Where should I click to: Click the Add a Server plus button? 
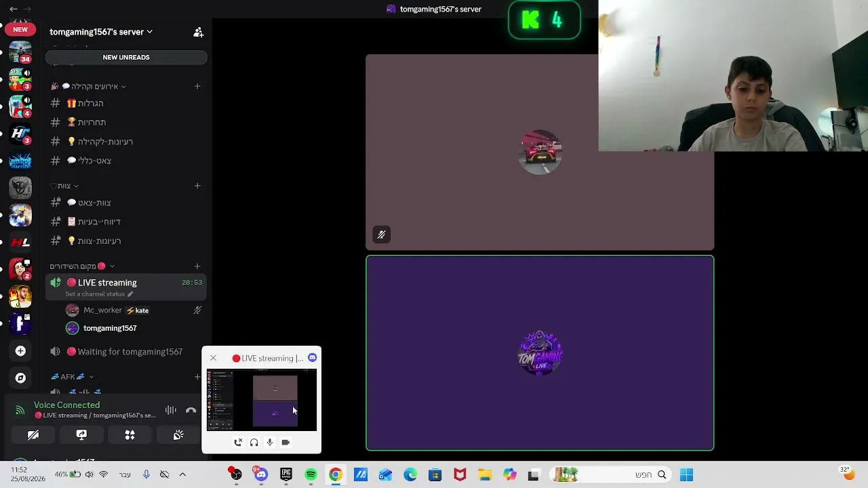point(20,350)
